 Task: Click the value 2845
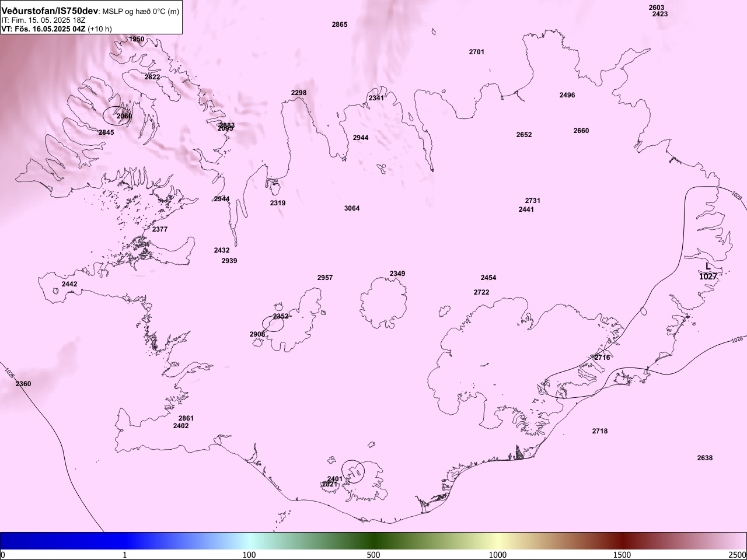(106, 132)
